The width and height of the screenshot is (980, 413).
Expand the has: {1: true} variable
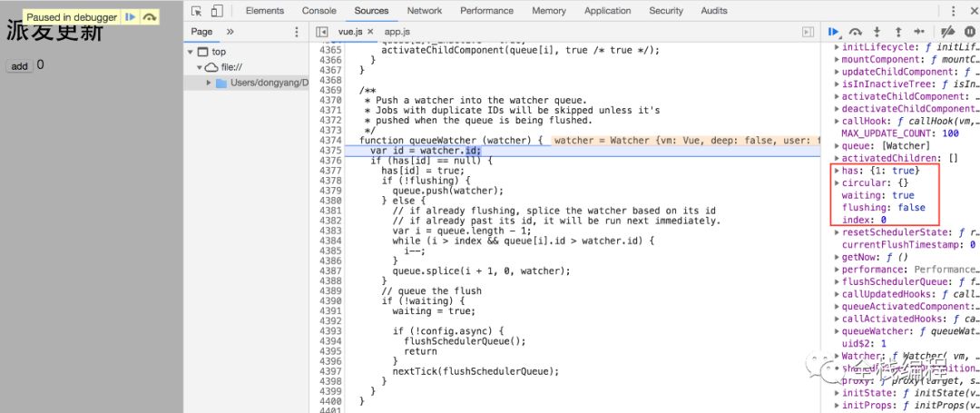coord(838,171)
